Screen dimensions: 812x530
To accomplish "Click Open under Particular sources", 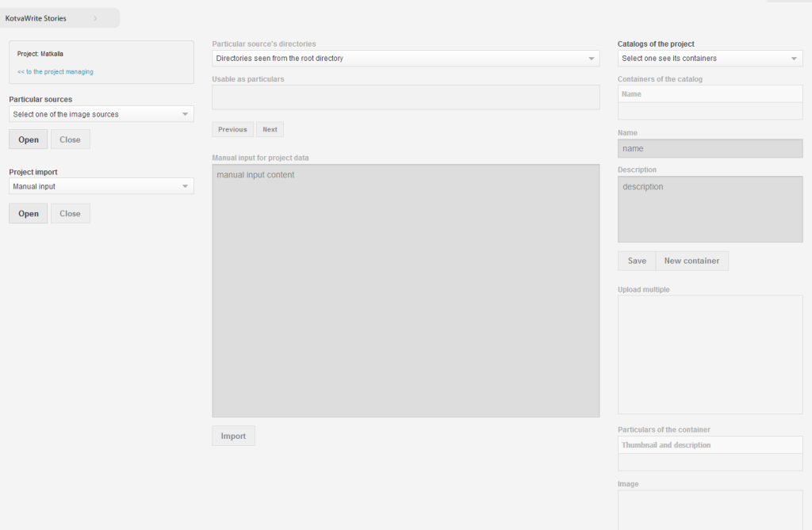I will [x=29, y=139].
